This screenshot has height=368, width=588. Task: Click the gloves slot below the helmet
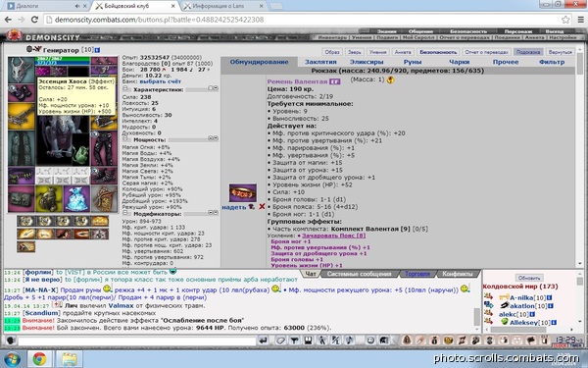pyautogui.click(x=22, y=93)
